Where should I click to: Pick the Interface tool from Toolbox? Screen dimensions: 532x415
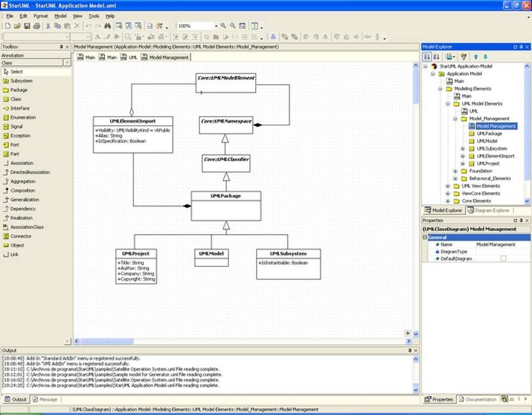coord(20,108)
